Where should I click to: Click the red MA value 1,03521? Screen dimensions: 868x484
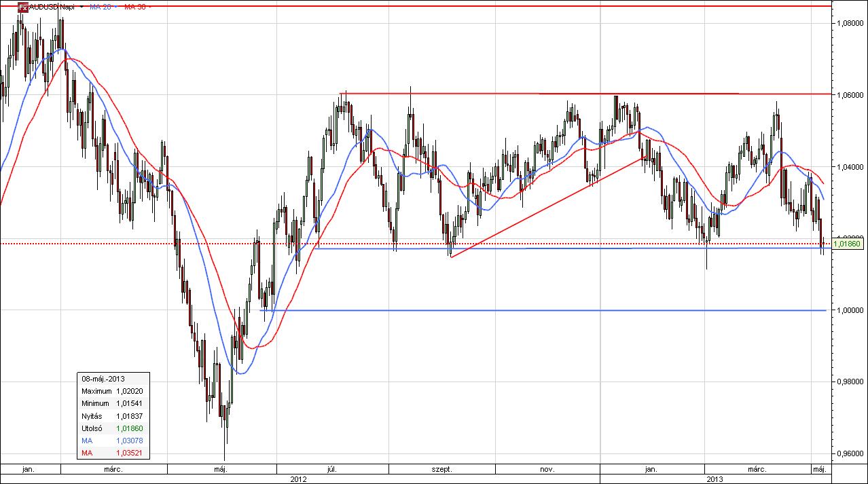tap(129, 453)
